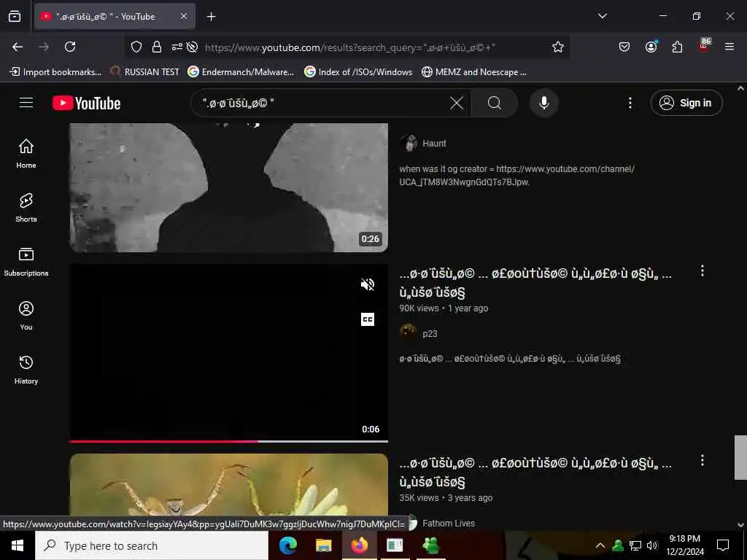
Task: Bookmark this page with star icon
Action: (x=558, y=47)
